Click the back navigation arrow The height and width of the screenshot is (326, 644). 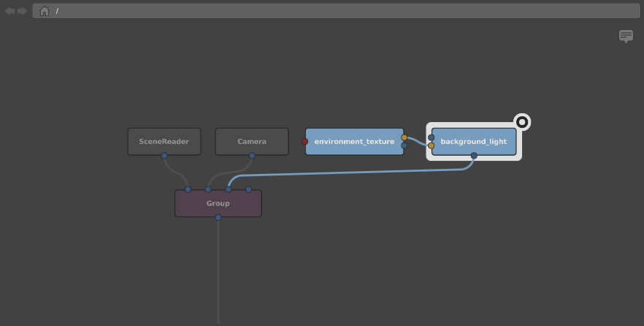tap(9, 11)
